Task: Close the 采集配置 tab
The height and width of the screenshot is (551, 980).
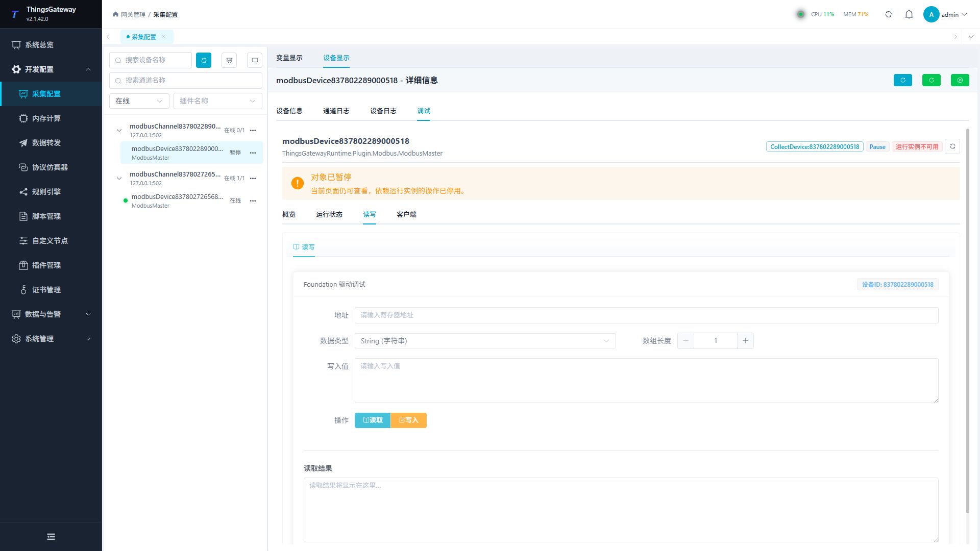Action: tap(164, 37)
